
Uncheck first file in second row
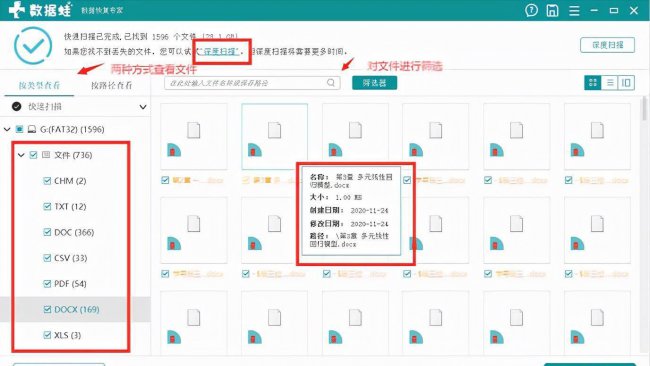(165, 274)
